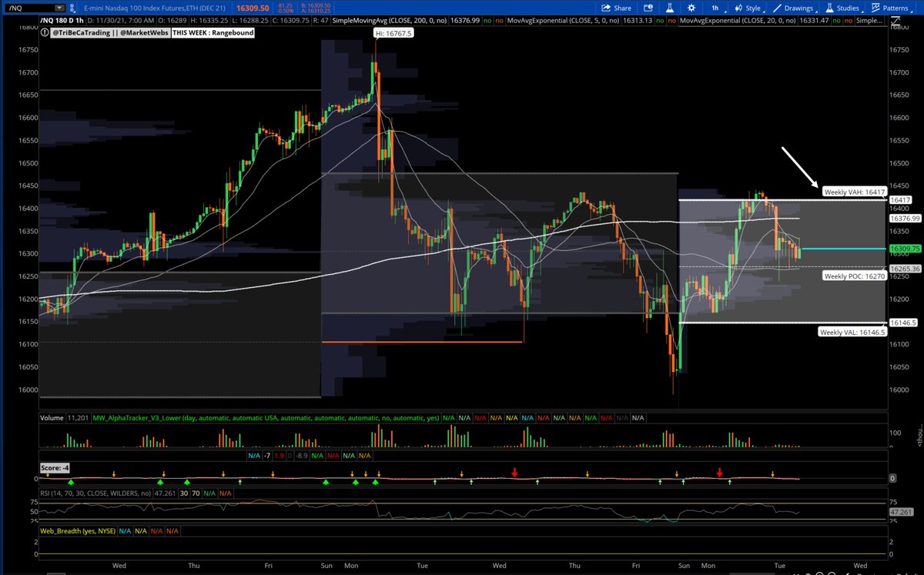
Task: Open the chart snapshot icon next to Share
Action: tap(648, 8)
